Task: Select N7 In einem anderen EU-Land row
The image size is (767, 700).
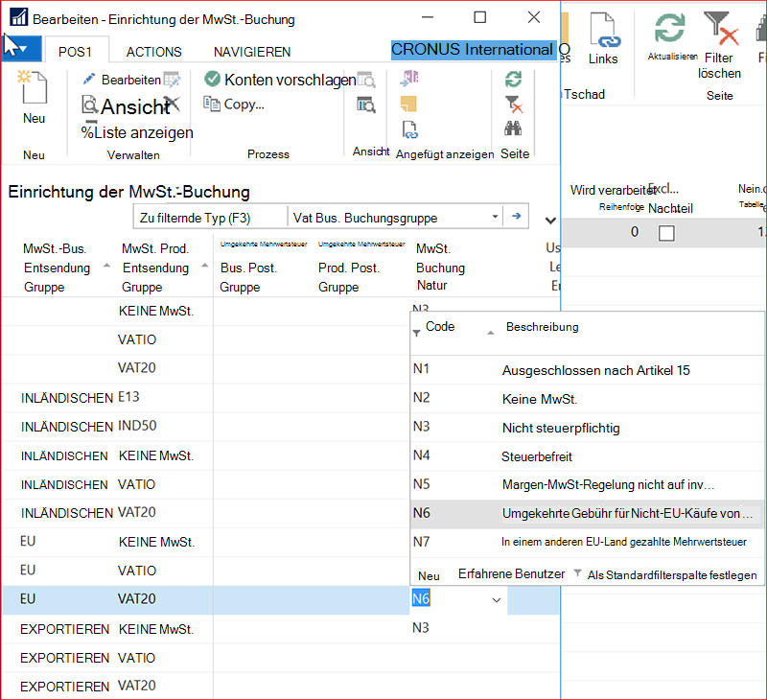Action: click(x=587, y=542)
